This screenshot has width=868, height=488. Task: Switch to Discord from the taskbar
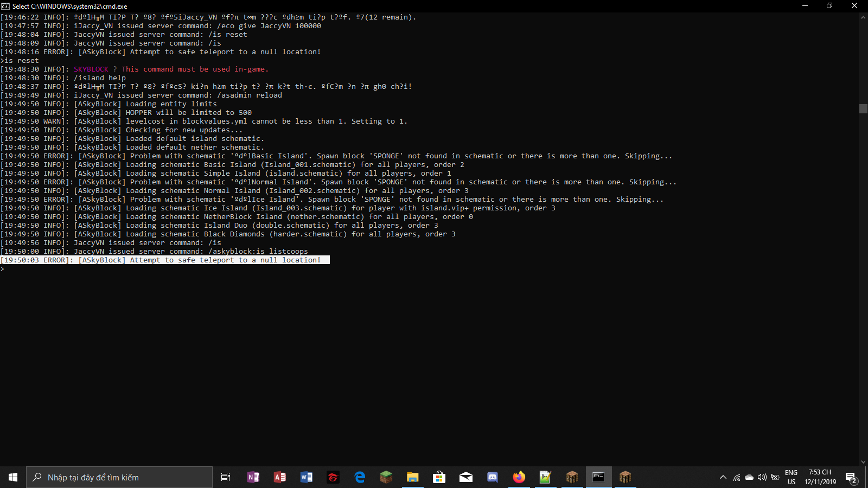tap(492, 477)
